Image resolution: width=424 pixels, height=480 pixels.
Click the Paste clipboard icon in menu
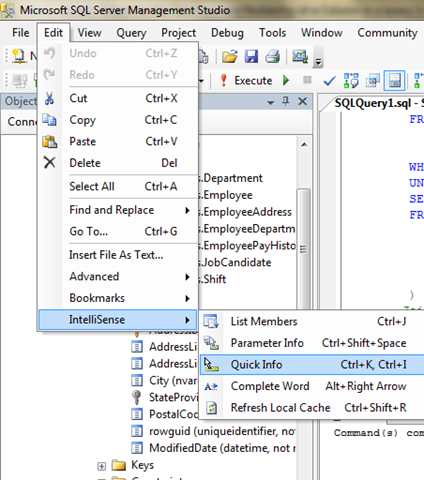[x=50, y=142]
